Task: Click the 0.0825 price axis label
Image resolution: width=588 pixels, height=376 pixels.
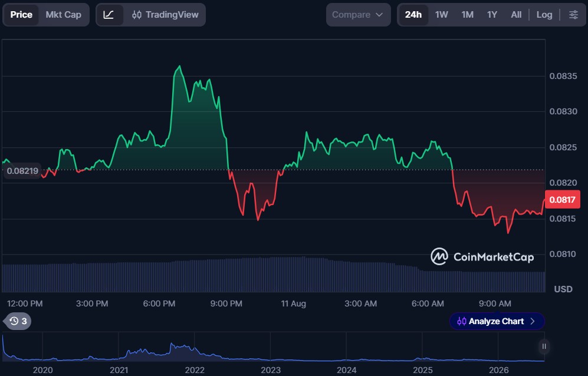Action: coord(563,147)
